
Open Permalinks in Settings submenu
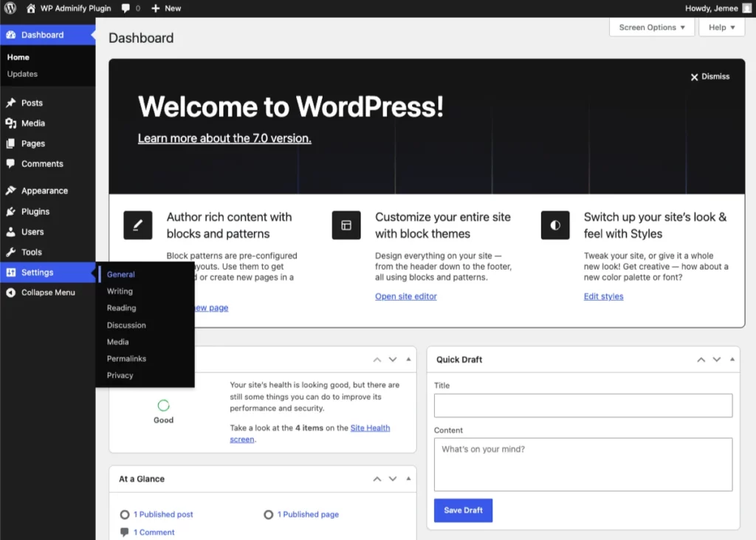(x=126, y=358)
